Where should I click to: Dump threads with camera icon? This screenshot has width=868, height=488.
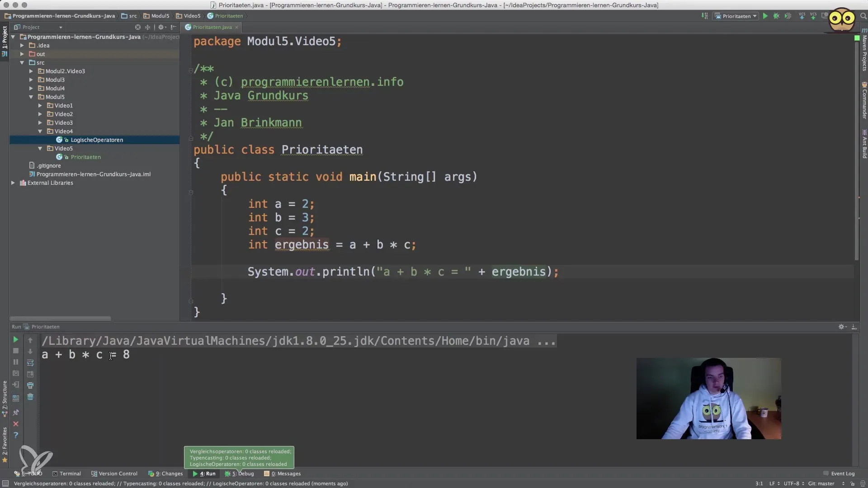click(15, 374)
